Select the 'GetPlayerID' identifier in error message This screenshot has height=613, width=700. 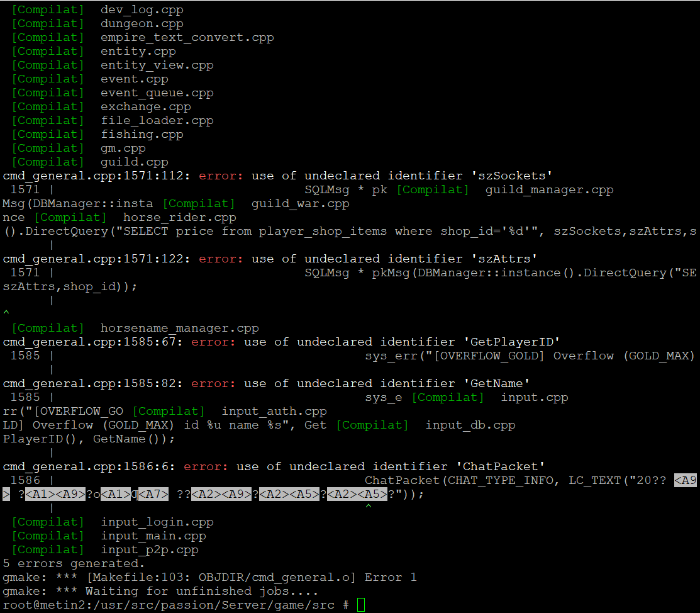(x=511, y=342)
